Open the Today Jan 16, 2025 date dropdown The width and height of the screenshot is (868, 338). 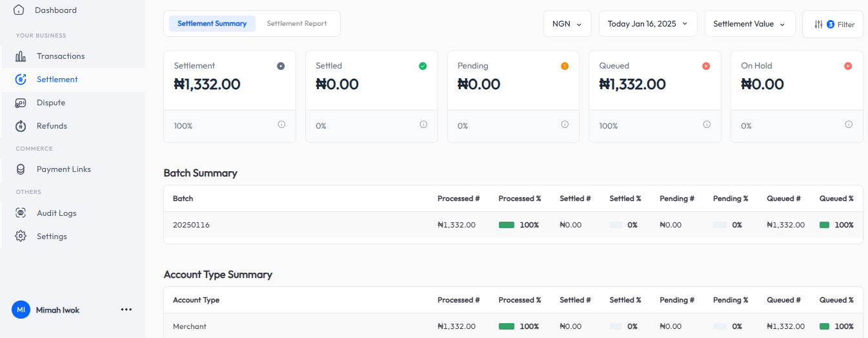coord(647,24)
